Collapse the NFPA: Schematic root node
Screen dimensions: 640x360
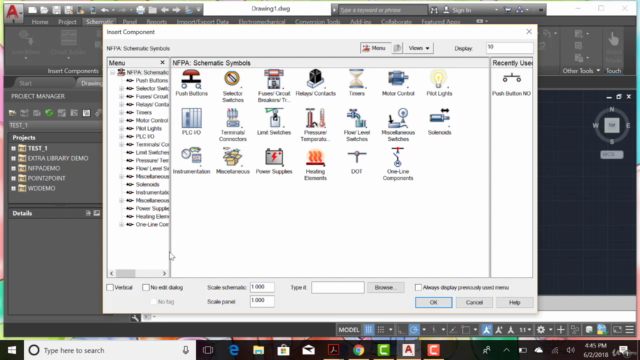click(x=112, y=72)
